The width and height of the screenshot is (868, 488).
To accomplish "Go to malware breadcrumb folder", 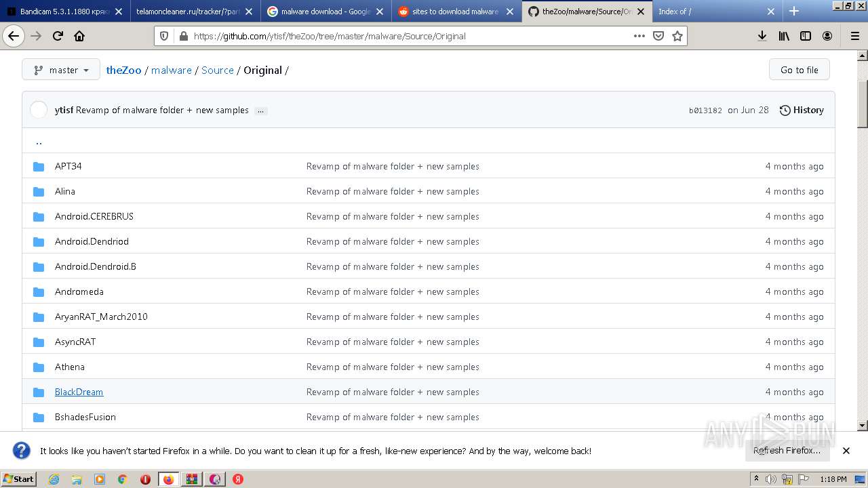I will click(x=172, y=70).
